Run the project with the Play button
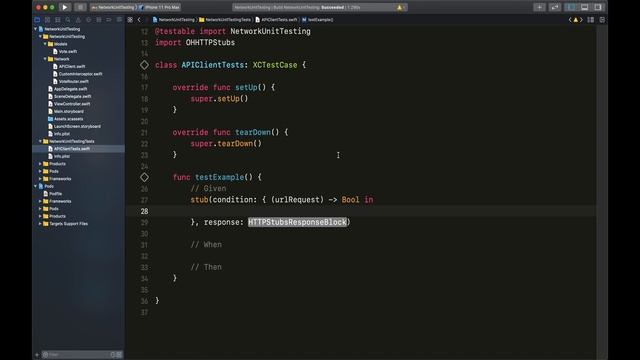Image resolution: width=640 pixels, height=360 pixels. 64,7
